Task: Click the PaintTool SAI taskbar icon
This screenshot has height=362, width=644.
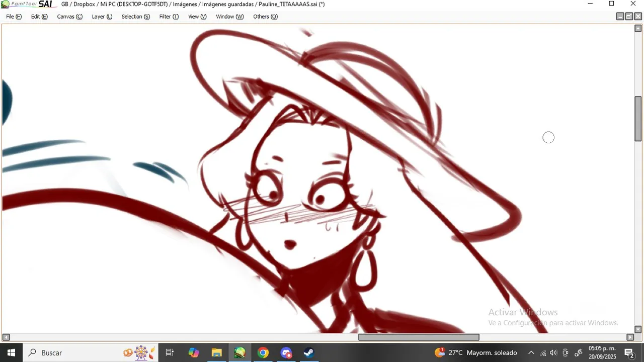Action: click(x=240, y=353)
